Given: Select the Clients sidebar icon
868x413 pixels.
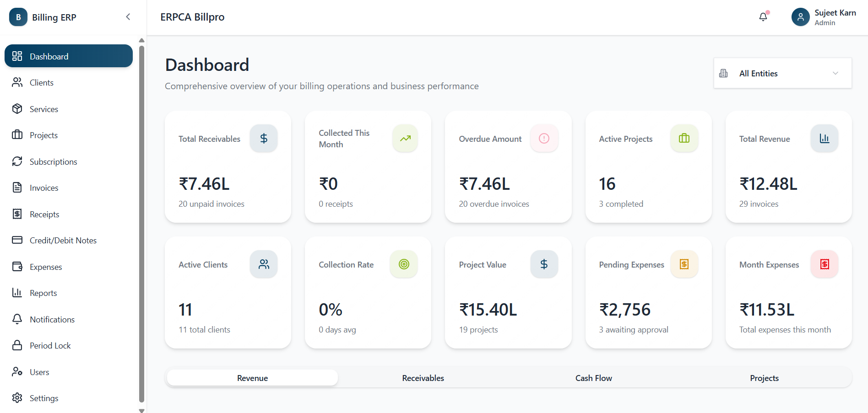Looking at the screenshot, I should 17,82.
